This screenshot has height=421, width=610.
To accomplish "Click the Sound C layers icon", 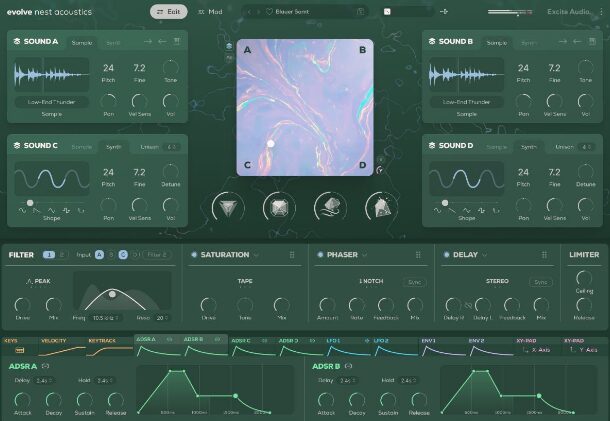I will (x=17, y=146).
